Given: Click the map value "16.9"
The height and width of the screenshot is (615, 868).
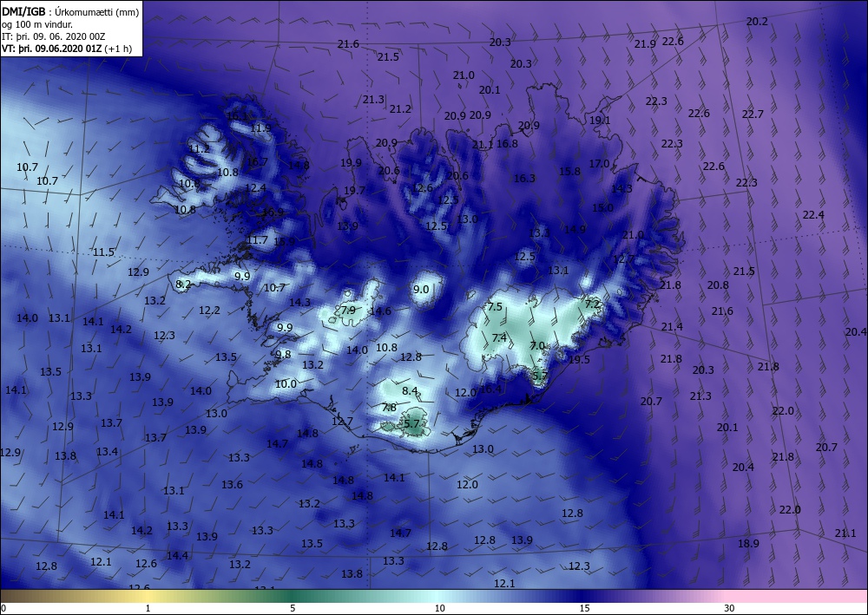Looking at the screenshot, I should 273,213.
